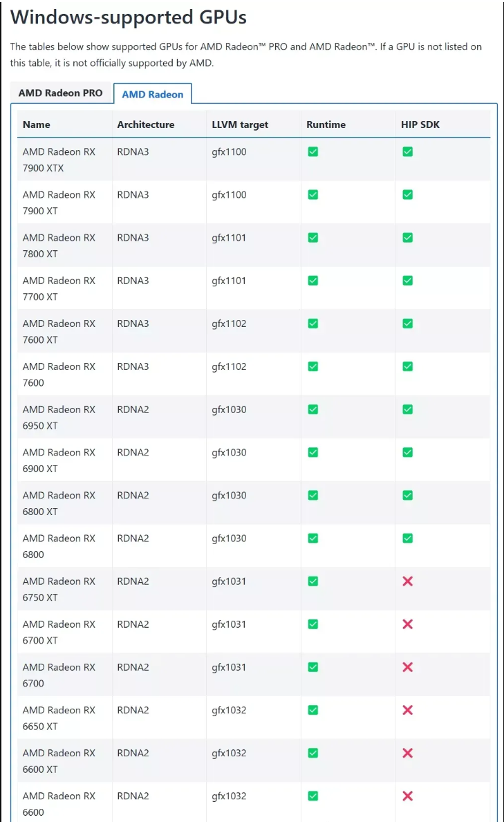Click the HIP SDK red cross for RX 6600
This screenshot has height=822, width=504.
407,796
